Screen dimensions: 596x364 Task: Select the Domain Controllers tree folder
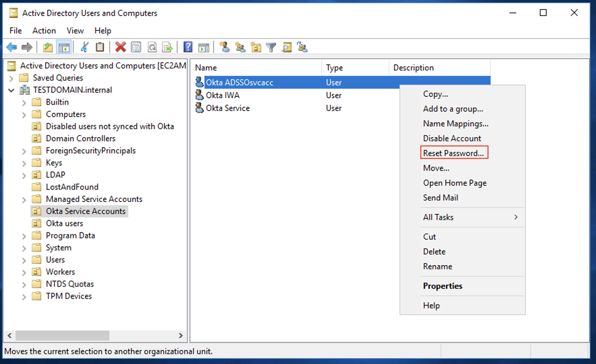click(81, 139)
